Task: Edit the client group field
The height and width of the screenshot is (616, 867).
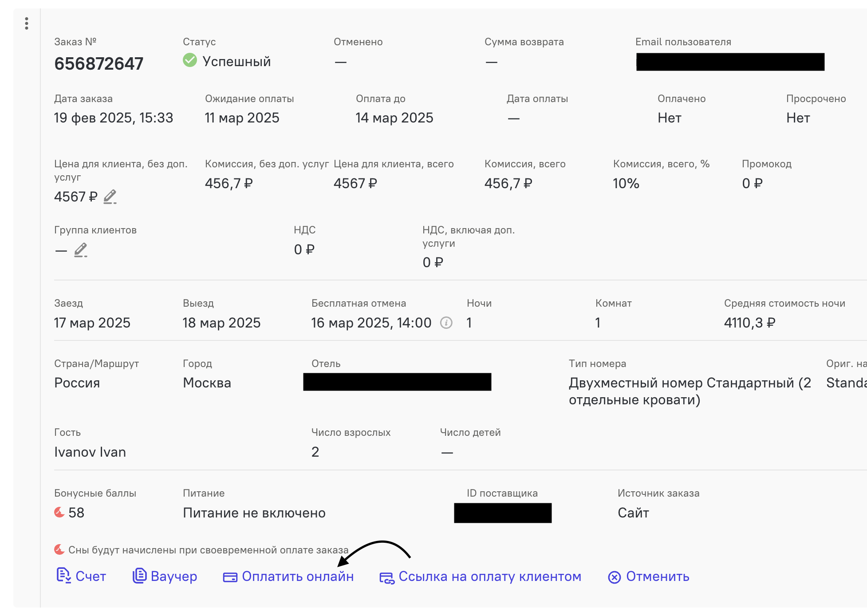Action: tap(81, 250)
